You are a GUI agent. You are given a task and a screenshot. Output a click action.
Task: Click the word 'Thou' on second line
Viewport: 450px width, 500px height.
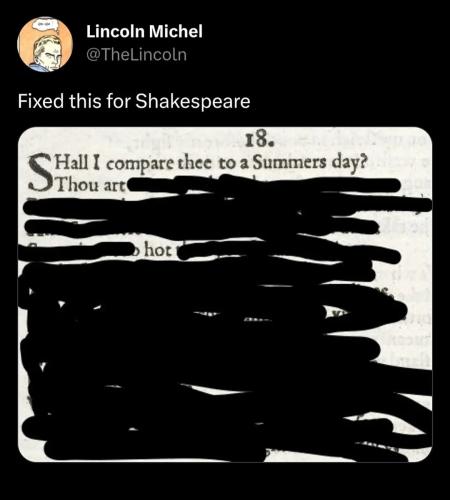point(78,184)
